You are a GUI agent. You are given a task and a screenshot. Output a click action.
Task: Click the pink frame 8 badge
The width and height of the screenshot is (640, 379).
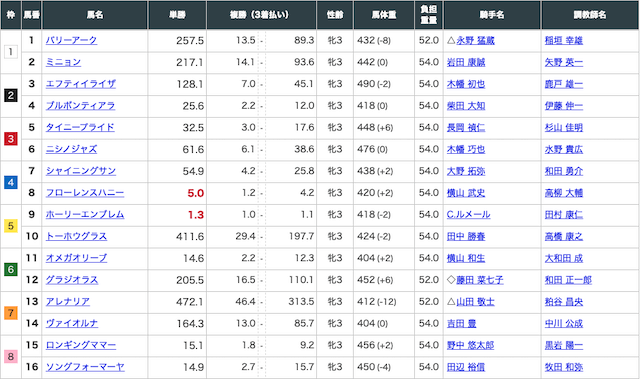coord(11,356)
